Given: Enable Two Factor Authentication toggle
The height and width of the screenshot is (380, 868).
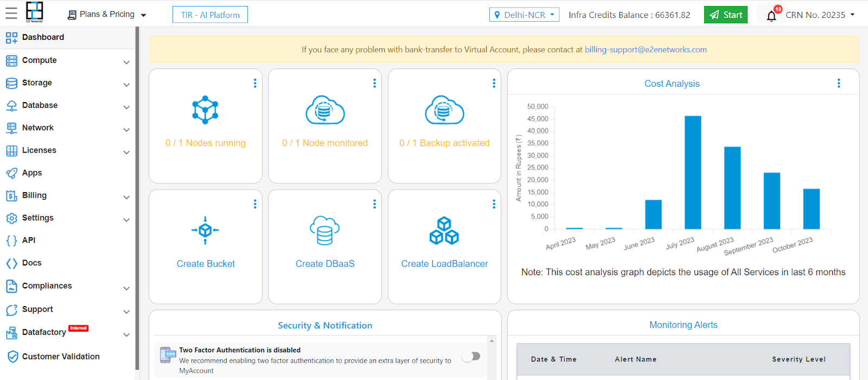Looking at the screenshot, I should (x=471, y=356).
